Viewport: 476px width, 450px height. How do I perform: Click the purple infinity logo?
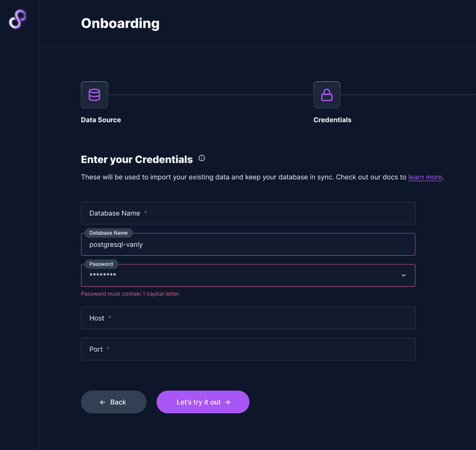pos(18,19)
